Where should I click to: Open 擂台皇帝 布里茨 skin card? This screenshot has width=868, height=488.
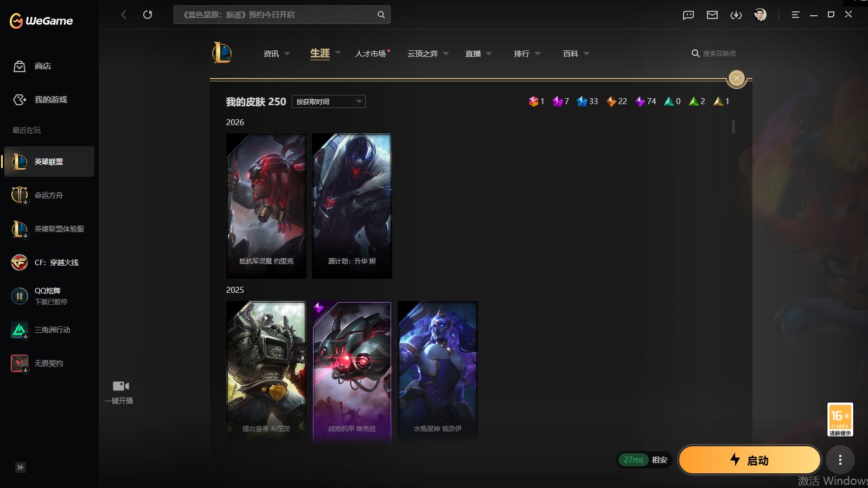(x=266, y=372)
